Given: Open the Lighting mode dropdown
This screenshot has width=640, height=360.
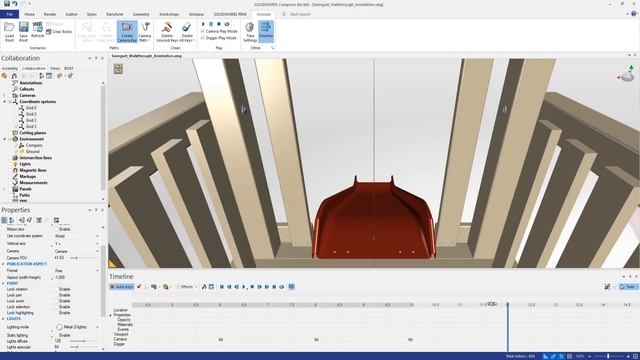Looking at the screenshot, I should (97, 327).
